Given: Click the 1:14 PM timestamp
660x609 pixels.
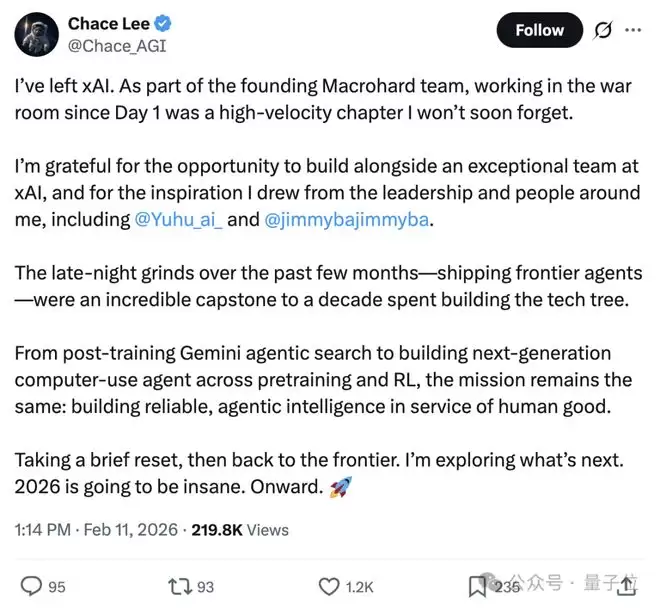Looking at the screenshot, I should 42,530.
